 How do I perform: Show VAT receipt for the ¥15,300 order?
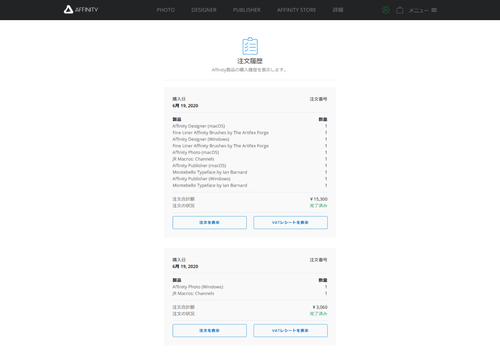[290, 222]
